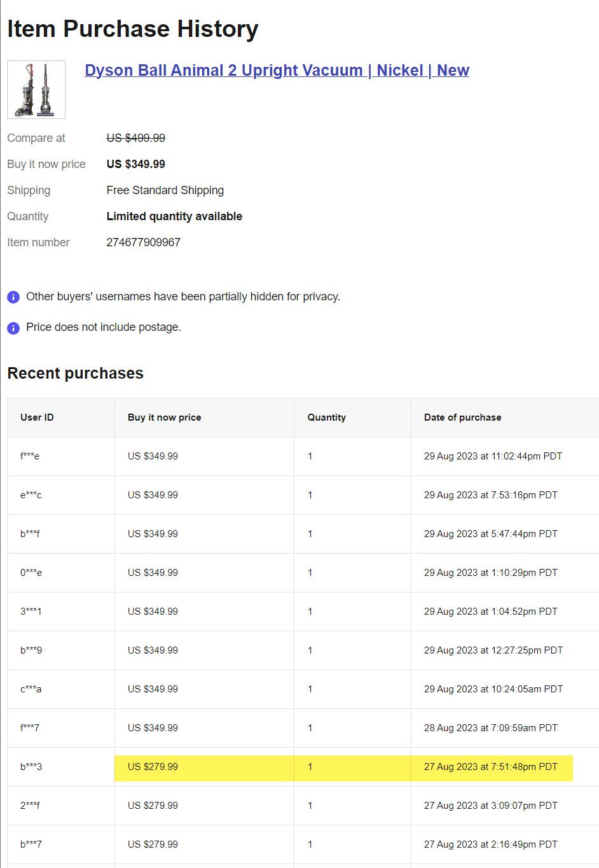The image size is (599, 868).
Task: Sort by the Buy it now price column
Action: (x=163, y=417)
